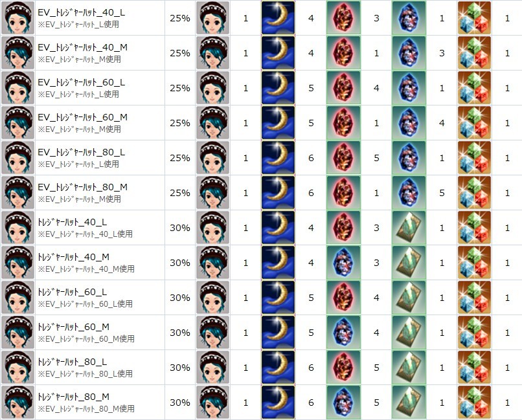Click the green crystal card icon in トレジャーハット_60_L row
The width and height of the screenshot is (522, 420).
click(x=409, y=297)
